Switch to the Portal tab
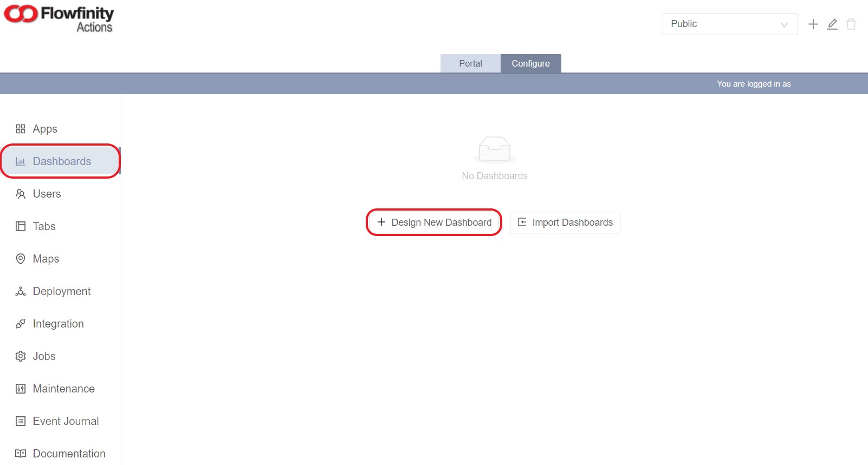The image size is (868, 465). (x=470, y=63)
